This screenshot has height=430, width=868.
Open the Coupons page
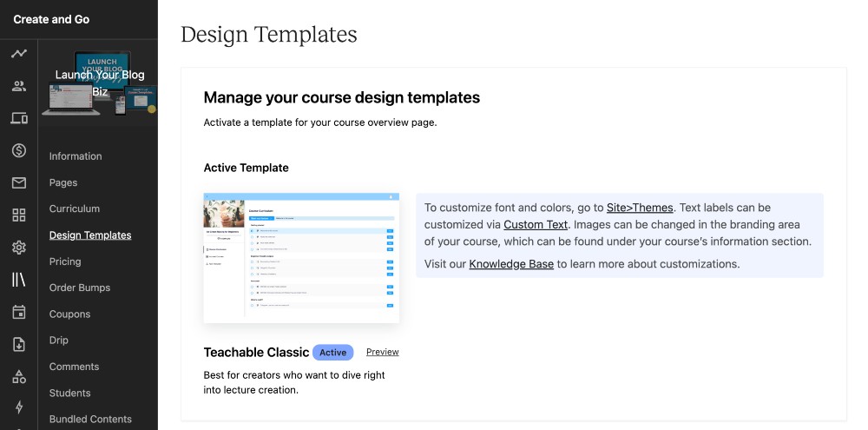(x=69, y=314)
